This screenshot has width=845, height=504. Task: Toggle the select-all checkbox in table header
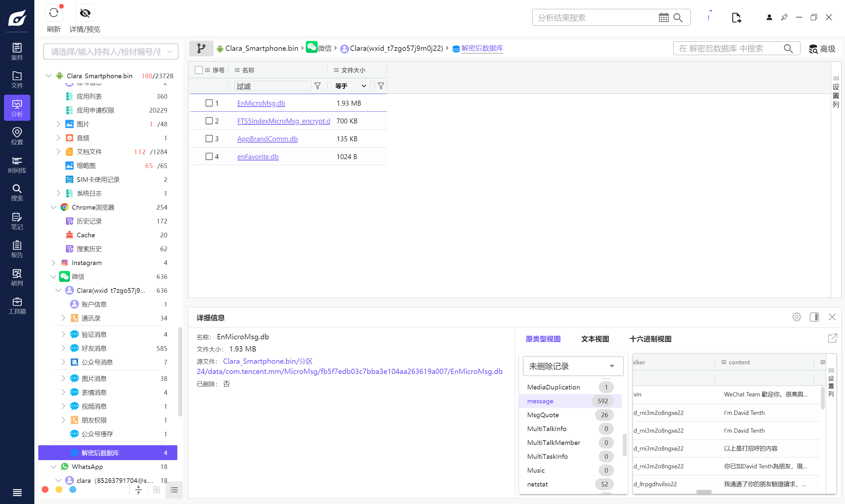(199, 70)
